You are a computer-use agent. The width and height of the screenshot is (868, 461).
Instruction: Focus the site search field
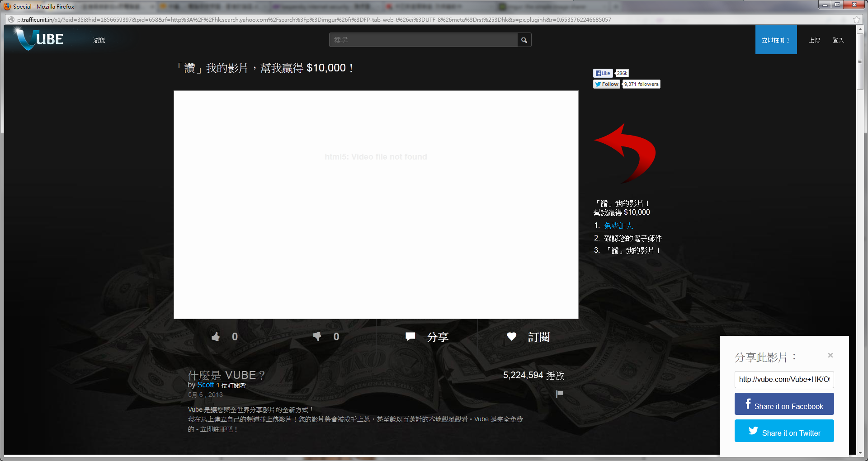(423, 40)
